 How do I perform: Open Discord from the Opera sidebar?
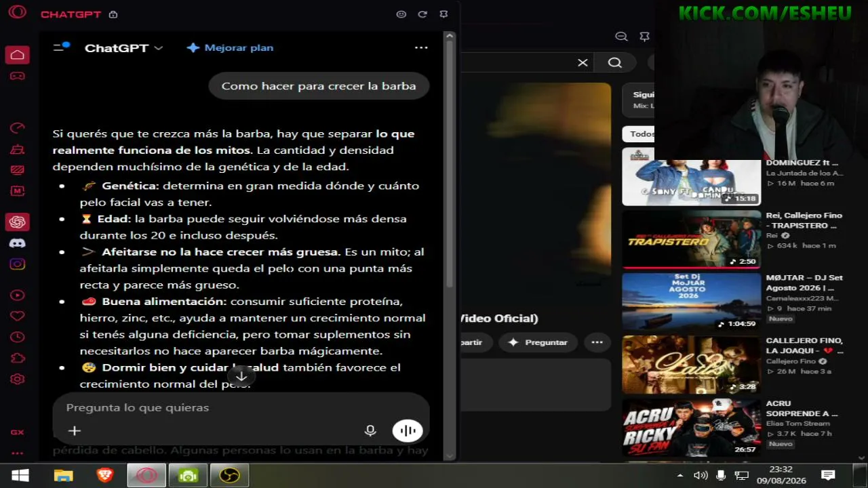(17, 243)
